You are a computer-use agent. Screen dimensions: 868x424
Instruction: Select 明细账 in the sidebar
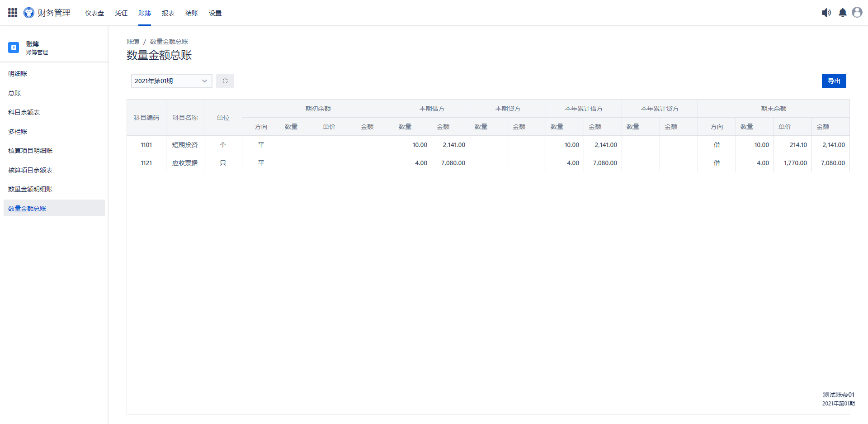[x=18, y=74]
